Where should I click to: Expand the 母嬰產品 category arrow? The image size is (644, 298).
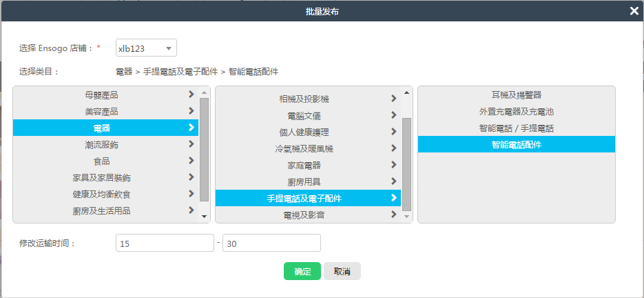[191, 95]
